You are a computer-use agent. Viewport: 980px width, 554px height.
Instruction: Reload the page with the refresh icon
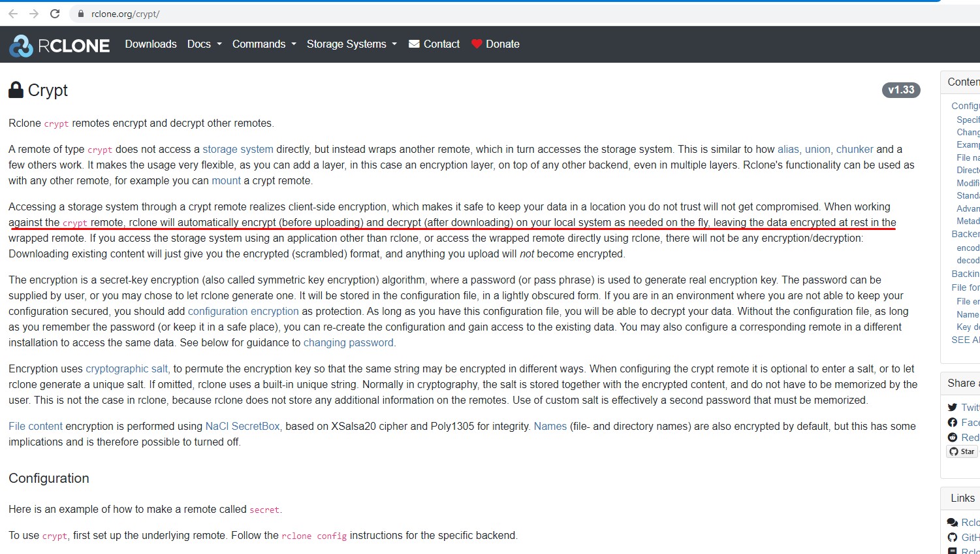[55, 14]
